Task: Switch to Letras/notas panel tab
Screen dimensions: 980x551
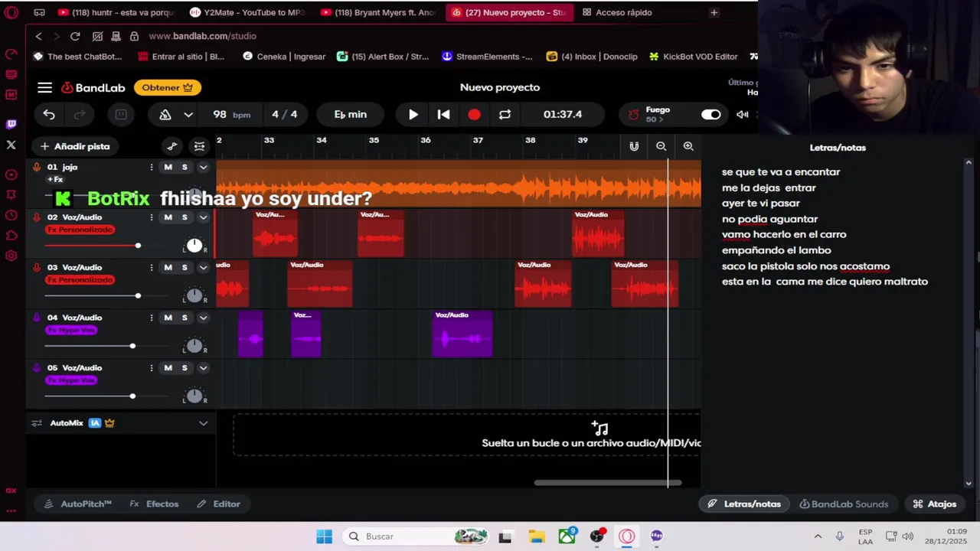Action: (744, 504)
